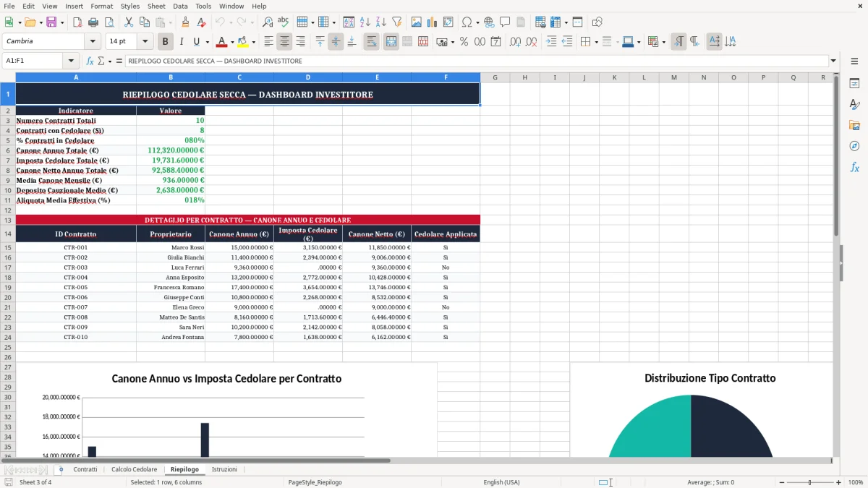Click the Sort Descending icon
This screenshot has height=488, width=868.
tap(381, 22)
